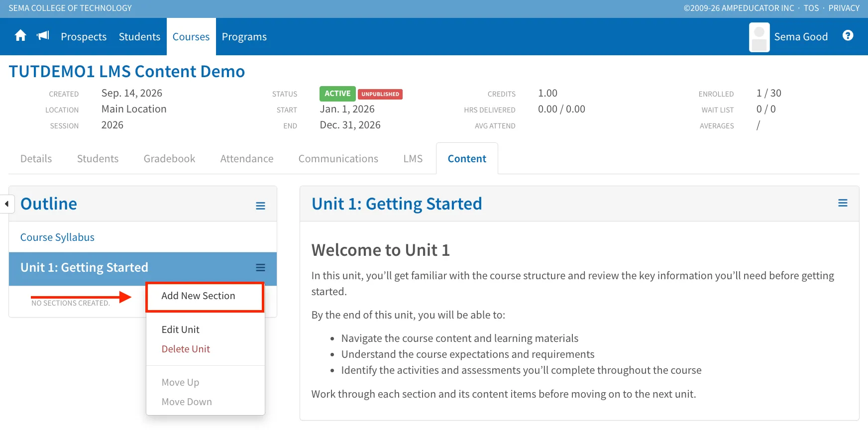Click the Dec. 31, 2026 end date

[350, 125]
